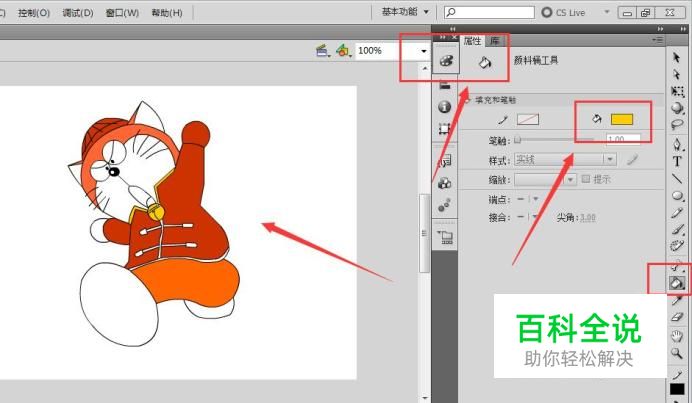Select the Text tool (T)
The image size is (692, 403).
coord(677,162)
